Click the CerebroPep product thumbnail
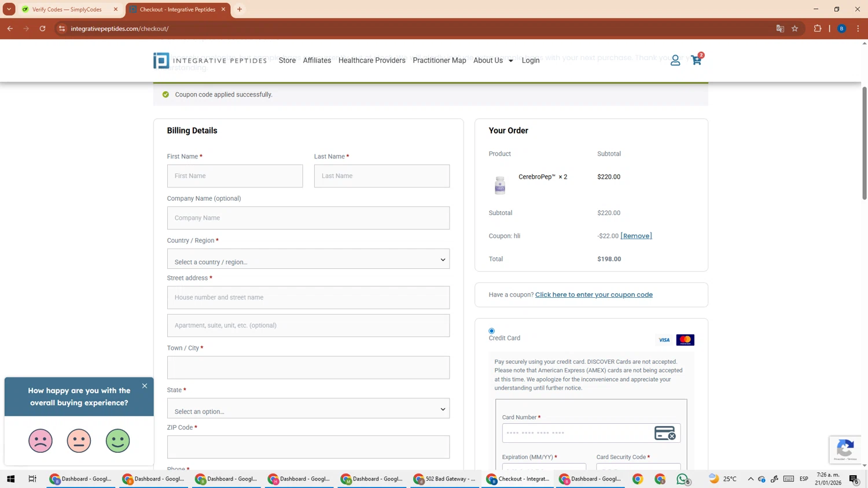 (x=500, y=184)
